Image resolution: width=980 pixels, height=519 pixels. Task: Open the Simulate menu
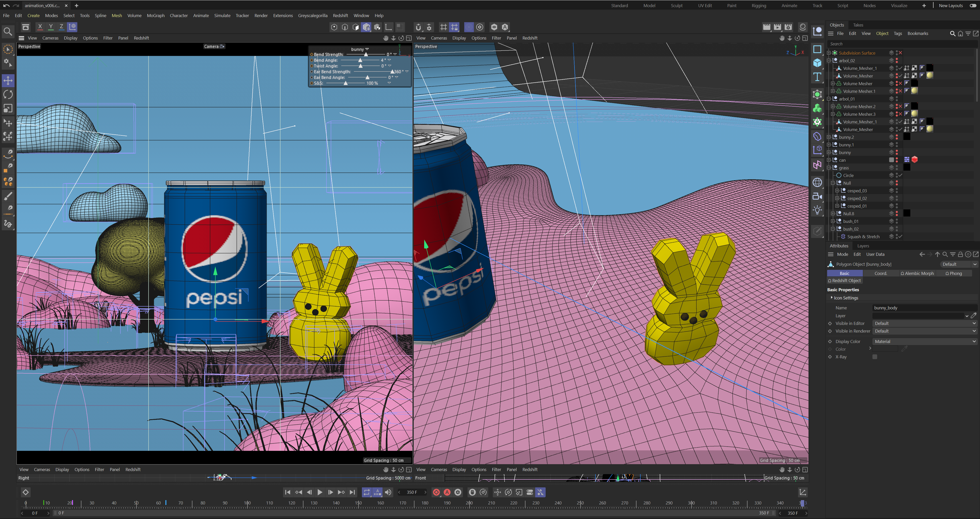click(x=222, y=16)
